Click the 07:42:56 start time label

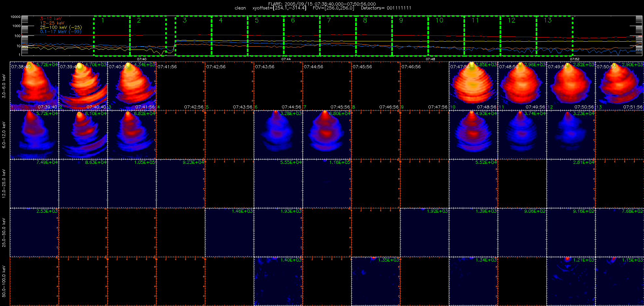pos(216,67)
